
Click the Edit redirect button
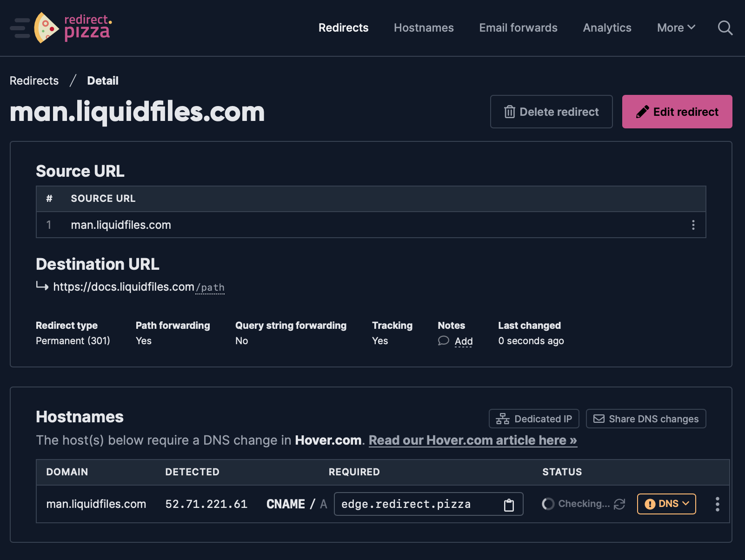point(677,112)
